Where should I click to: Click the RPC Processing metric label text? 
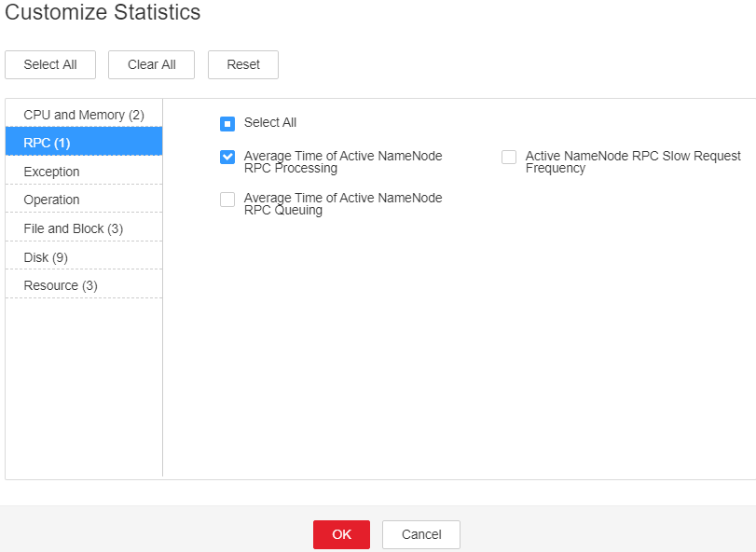click(x=343, y=162)
